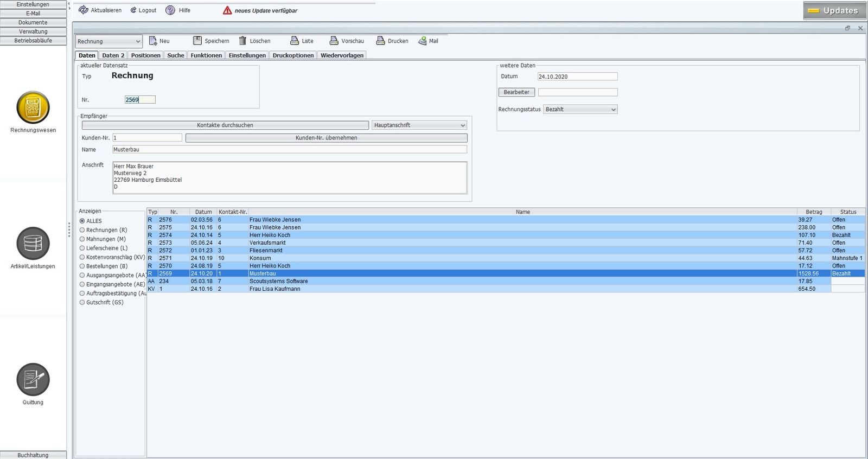Select the Gutschrift (GS) radio button
The height and width of the screenshot is (459, 868).
[x=82, y=303]
